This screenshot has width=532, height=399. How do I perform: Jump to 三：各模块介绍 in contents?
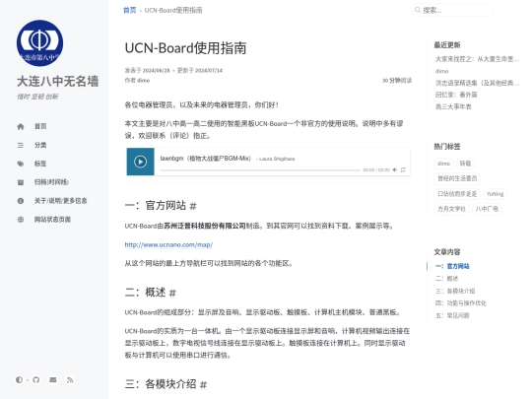point(455,291)
